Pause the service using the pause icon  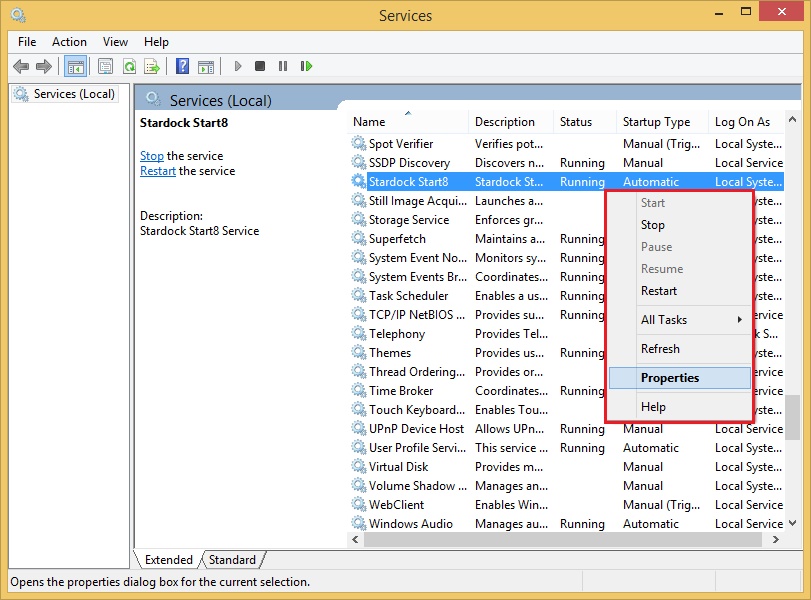pos(282,66)
